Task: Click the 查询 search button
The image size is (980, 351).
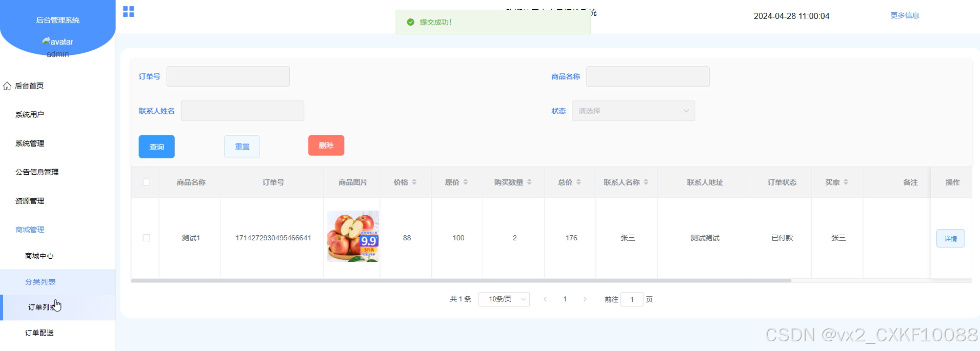Action: (156, 147)
